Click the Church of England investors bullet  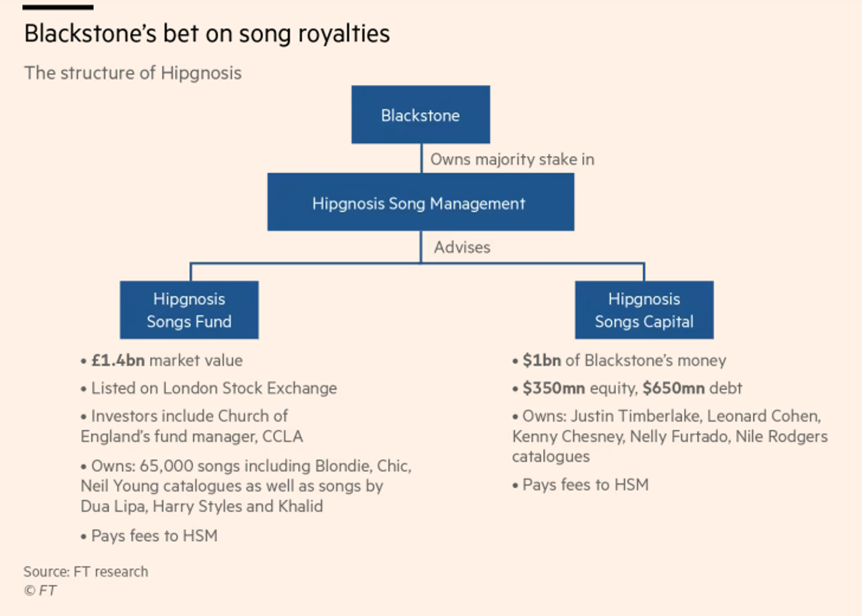click(x=192, y=426)
